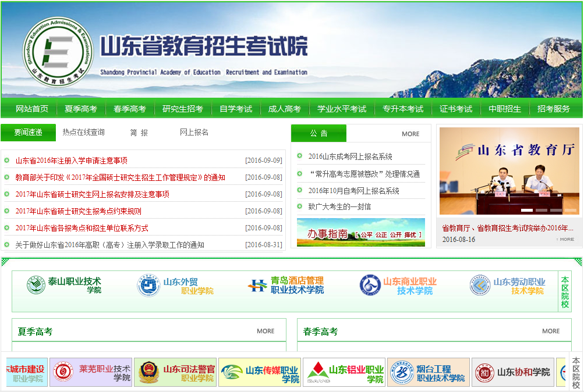This screenshot has height=392, width=584.
Task: Select the second slideshow indicator dot
Action: pyautogui.click(x=541, y=210)
